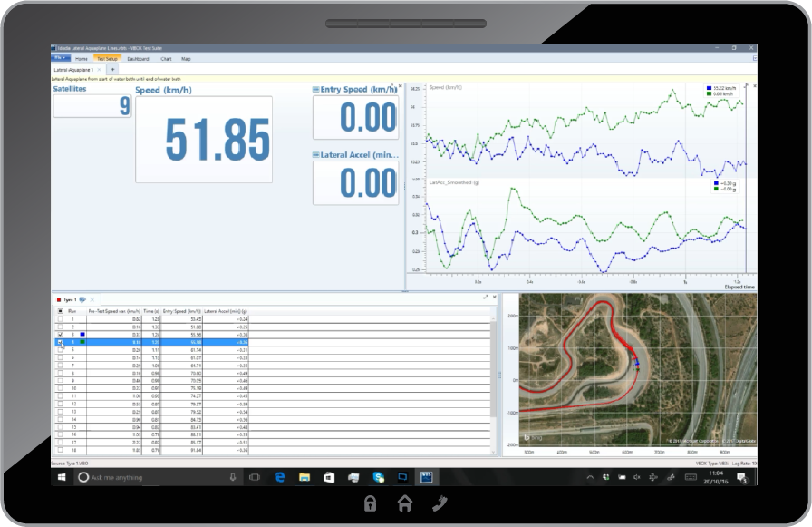
Task: Click the Windows Start button
Action: pos(63,477)
